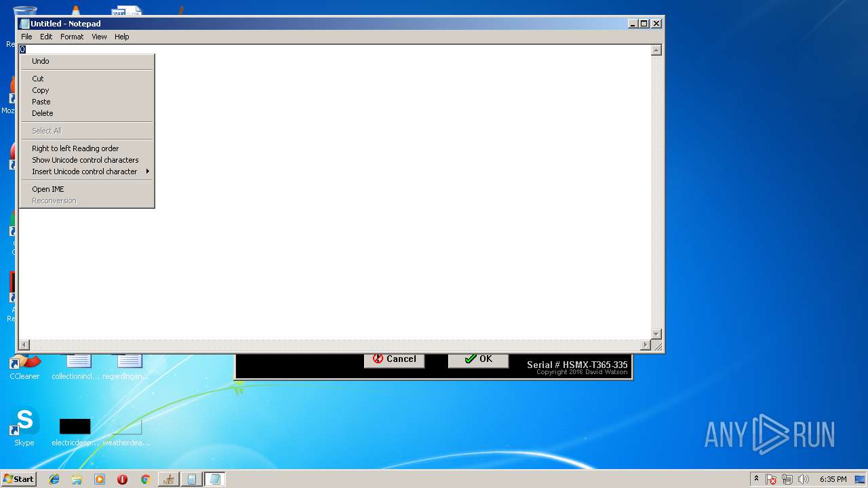Click Cancel in the background dialog

[x=395, y=360]
